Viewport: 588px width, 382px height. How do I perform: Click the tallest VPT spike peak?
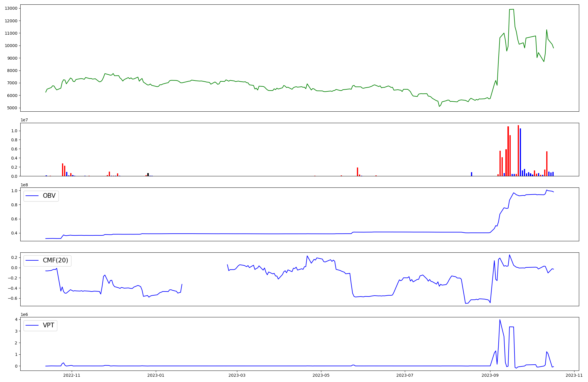click(500, 320)
